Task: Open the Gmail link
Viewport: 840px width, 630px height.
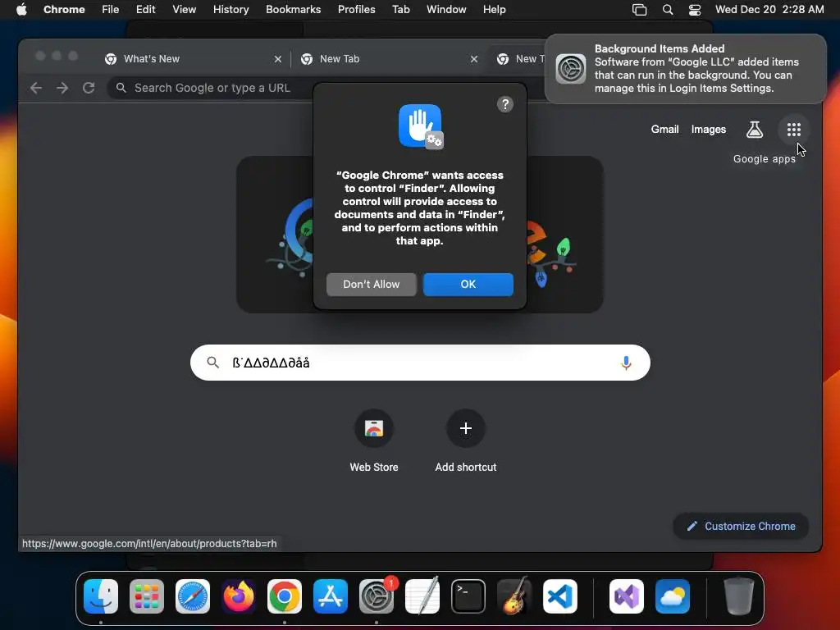Action: pos(664,129)
